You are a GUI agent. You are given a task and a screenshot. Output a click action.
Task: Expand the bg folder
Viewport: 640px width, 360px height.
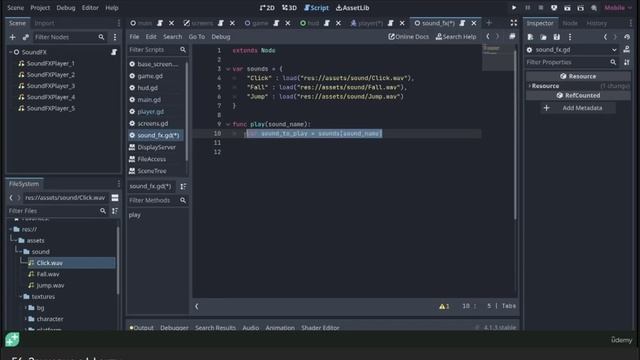[26, 308]
